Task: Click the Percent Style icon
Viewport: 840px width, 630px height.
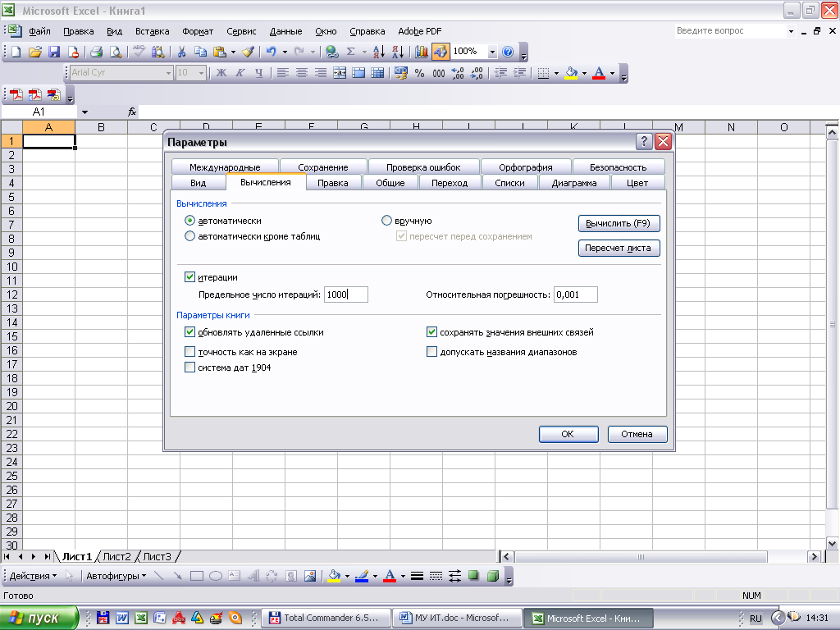Action: pyautogui.click(x=419, y=73)
